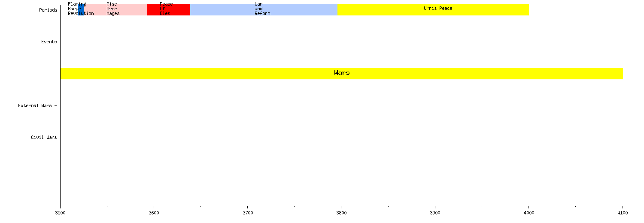
Task: Click the dark blue Flaming Barge Revolution bar
Action: [x=81, y=10]
